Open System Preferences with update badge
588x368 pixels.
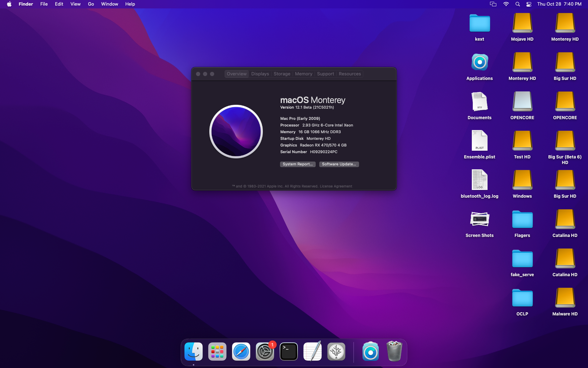265,352
